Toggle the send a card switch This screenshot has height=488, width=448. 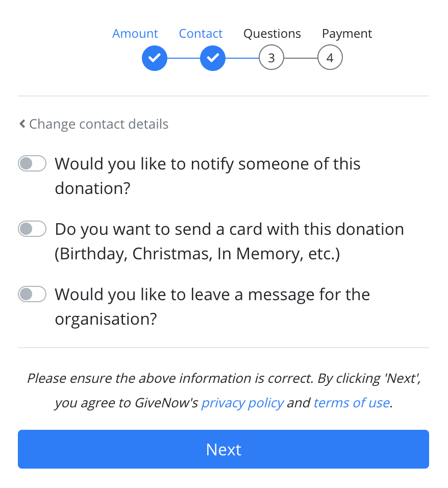32,229
